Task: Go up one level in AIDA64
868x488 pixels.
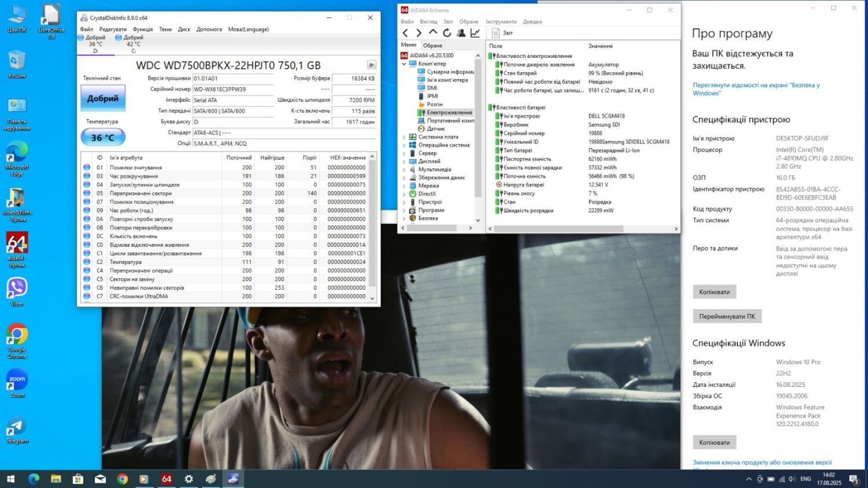Action: (x=433, y=33)
